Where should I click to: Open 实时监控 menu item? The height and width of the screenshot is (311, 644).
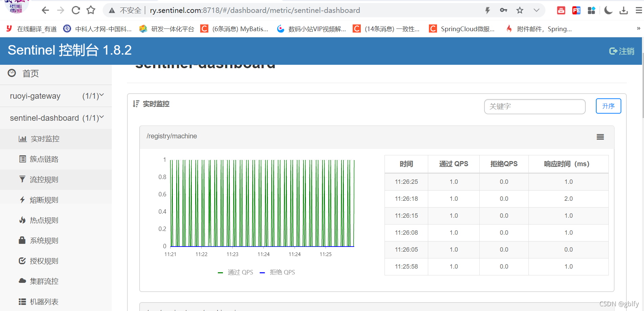point(56,139)
